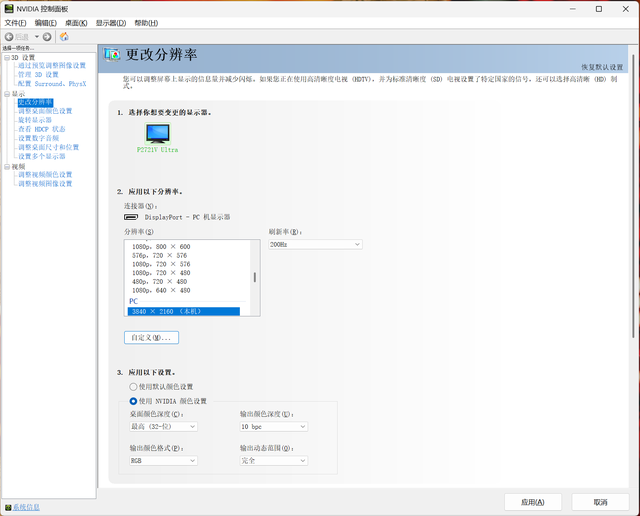
Task: Select 使用 NVIDIA 颜色设置 radio button
Action: click(133, 401)
